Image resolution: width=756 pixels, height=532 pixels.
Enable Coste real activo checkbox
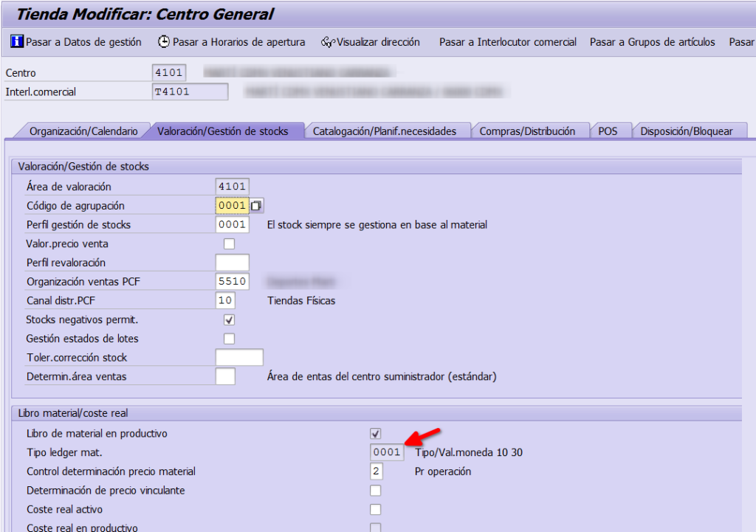376,510
